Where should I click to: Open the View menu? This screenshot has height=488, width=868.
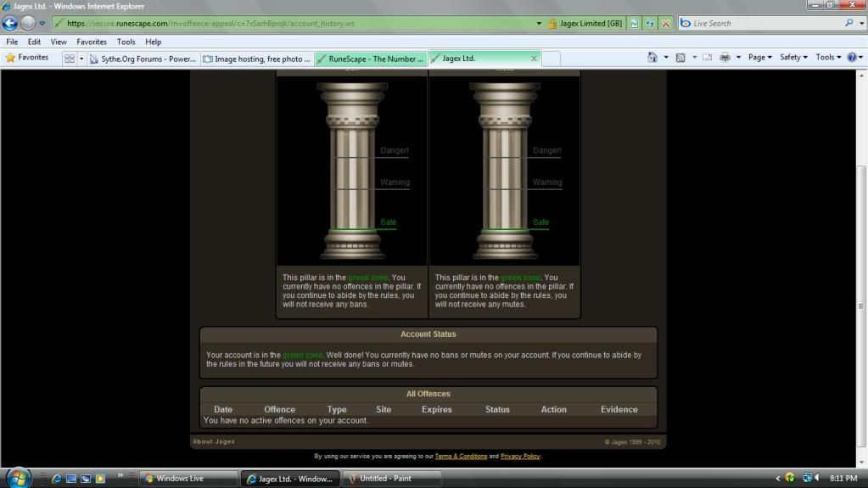[x=59, y=42]
